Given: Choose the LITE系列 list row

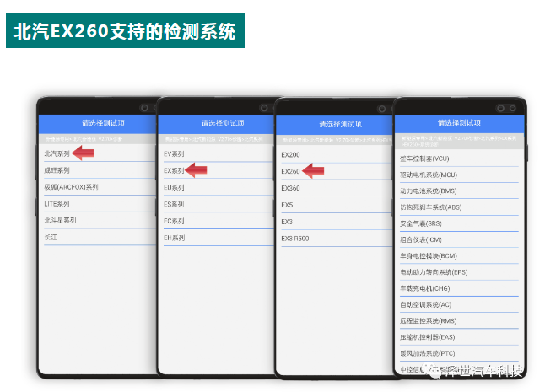Looking at the screenshot, I should [x=97, y=203].
